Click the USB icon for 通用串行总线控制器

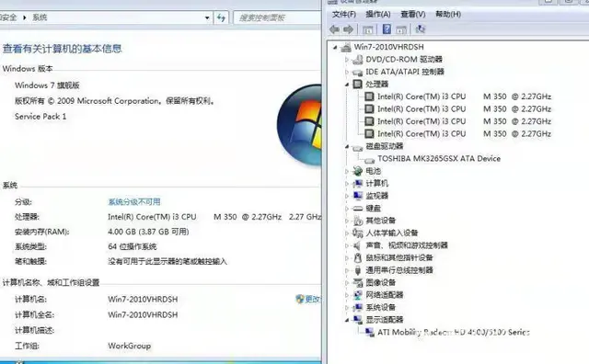coord(358,270)
